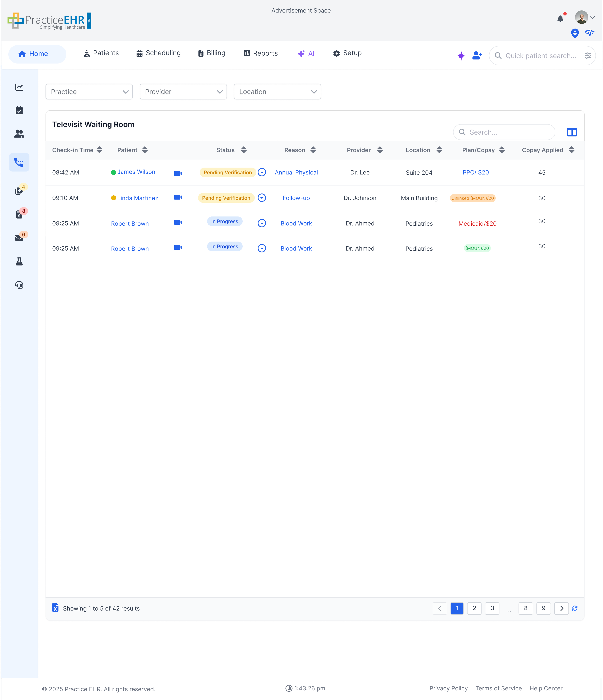This screenshot has height=700, width=603.
Task: Open the Scheduling menu
Action: click(158, 53)
